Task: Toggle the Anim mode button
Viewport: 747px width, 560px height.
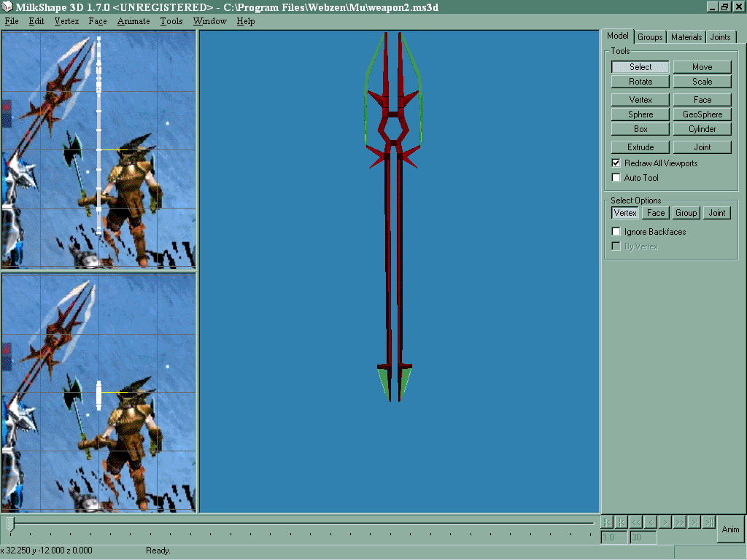Action: tap(730, 529)
